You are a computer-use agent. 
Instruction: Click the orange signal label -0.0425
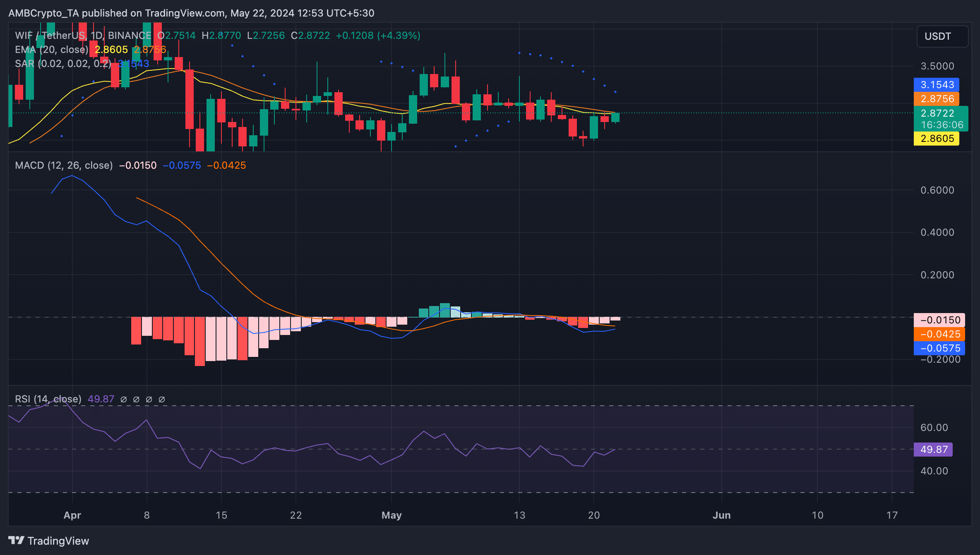[939, 334]
